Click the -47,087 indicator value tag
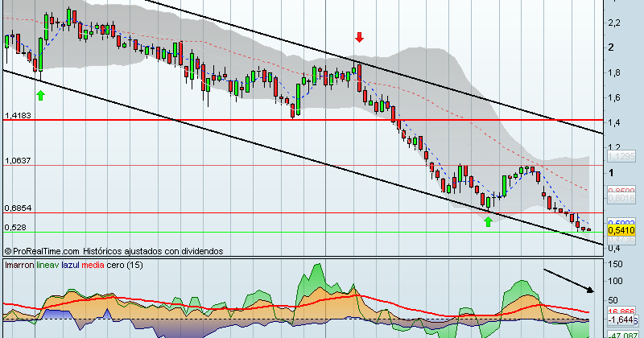 point(621,335)
